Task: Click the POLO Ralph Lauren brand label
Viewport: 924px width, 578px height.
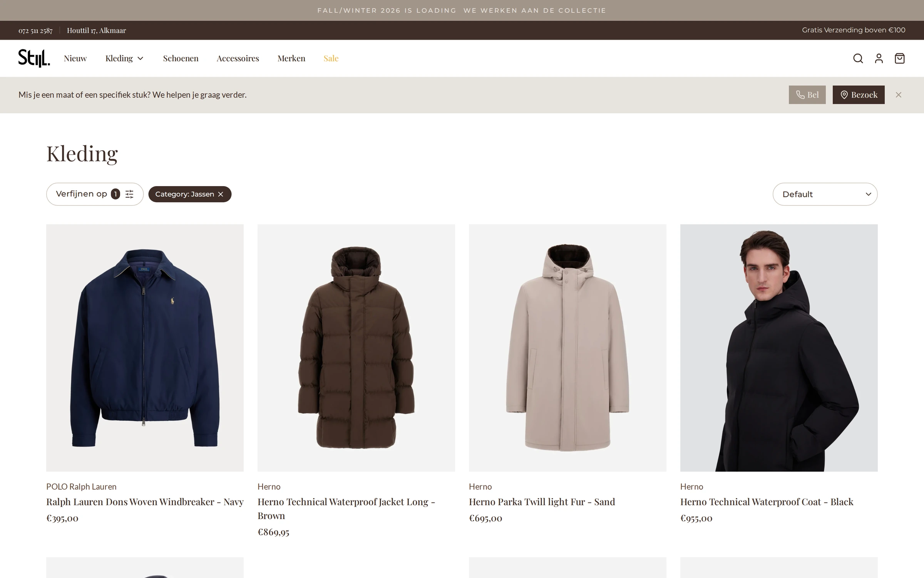Action: [81, 487]
